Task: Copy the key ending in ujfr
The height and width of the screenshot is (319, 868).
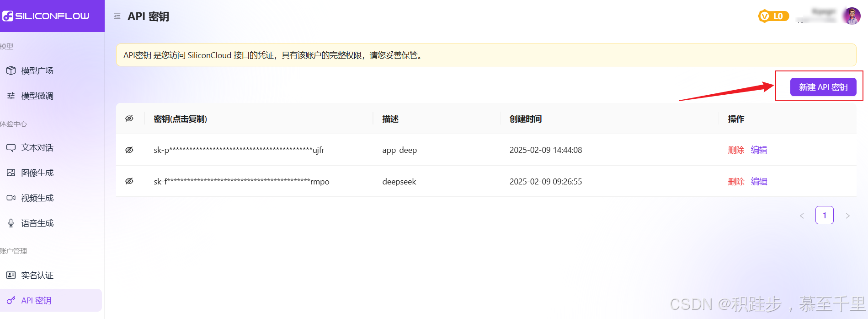Action: click(x=239, y=150)
